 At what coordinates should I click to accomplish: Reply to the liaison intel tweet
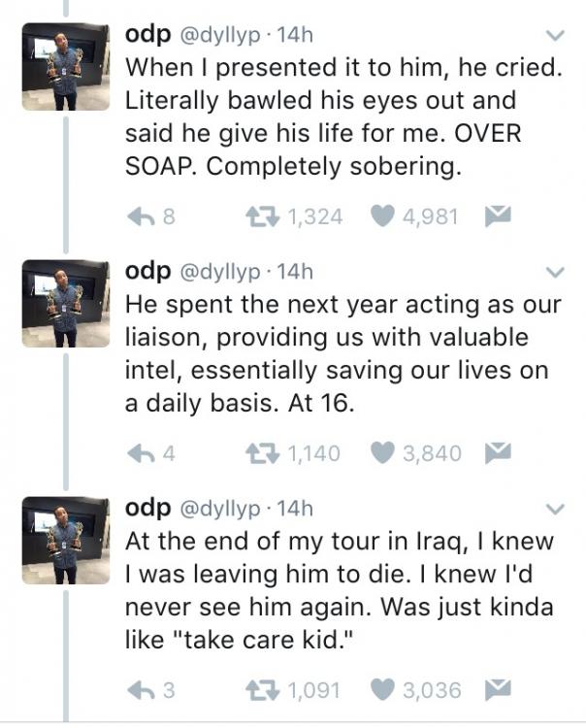click(142, 453)
